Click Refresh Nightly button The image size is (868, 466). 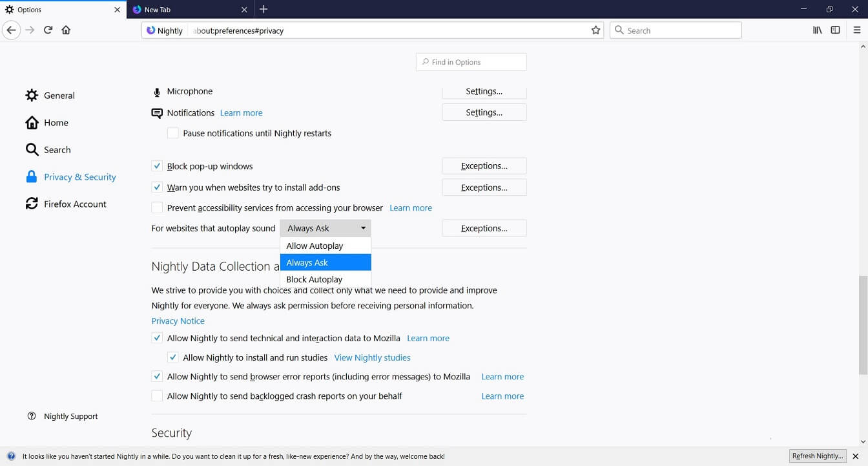coord(818,456)
